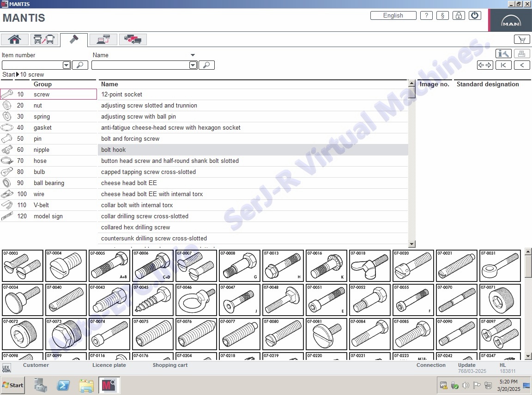
Task: Open thumbnail 07-0018 wing screw
Action: [x=370, y=266]
